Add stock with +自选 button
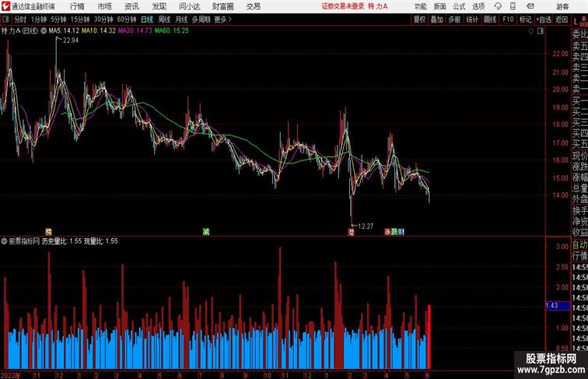The height and width of the screenshot is (379, 588). [544, 19]
